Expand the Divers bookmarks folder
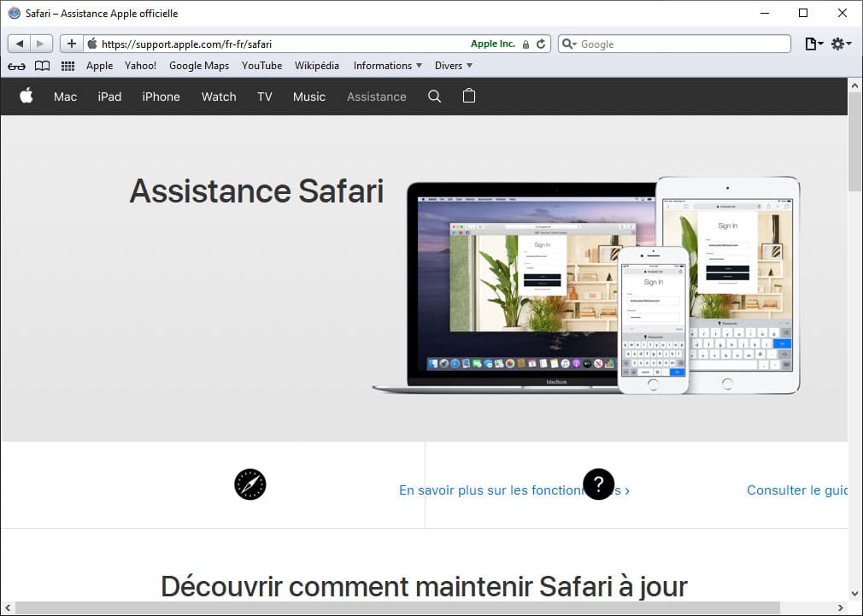 point(454,66)
